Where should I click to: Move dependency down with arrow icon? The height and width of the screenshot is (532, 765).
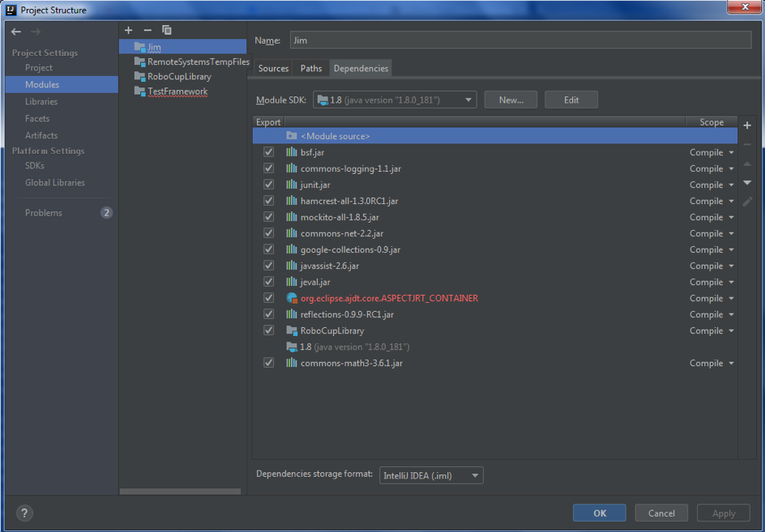(747, 183)
